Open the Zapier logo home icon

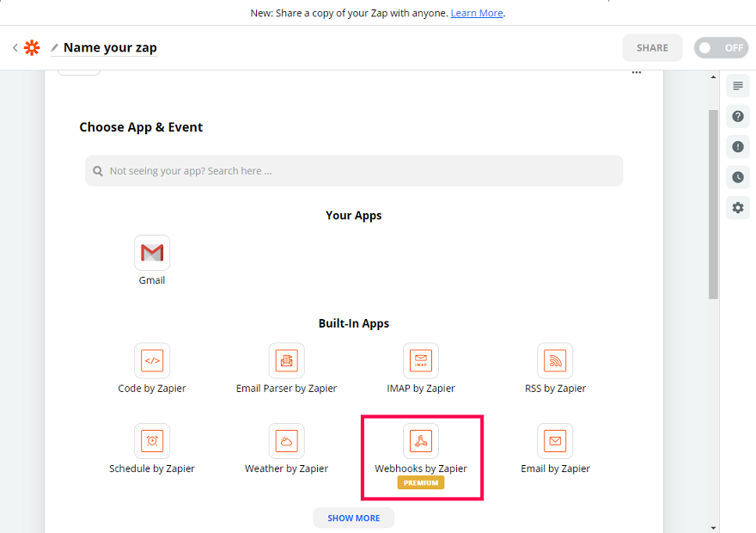pos(32,48)
